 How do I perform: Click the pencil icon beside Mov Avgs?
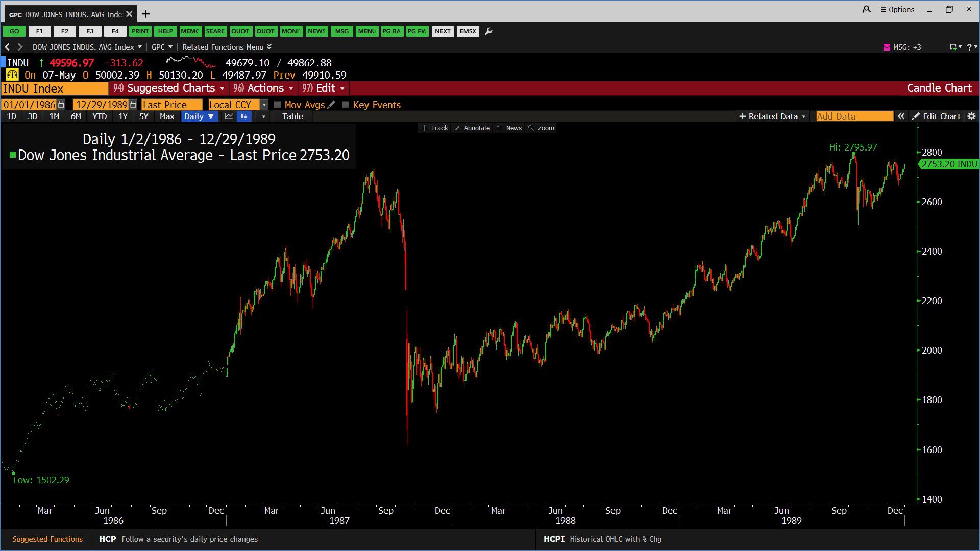coord(331,105)
